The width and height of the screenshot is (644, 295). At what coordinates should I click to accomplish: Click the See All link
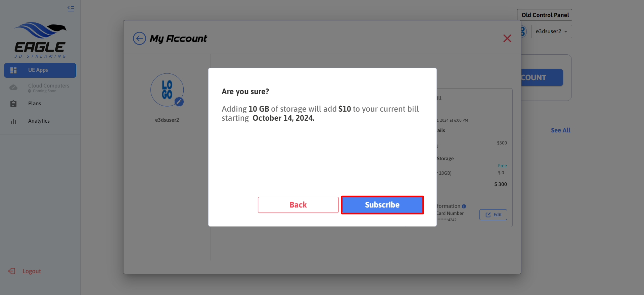[560, 130]
